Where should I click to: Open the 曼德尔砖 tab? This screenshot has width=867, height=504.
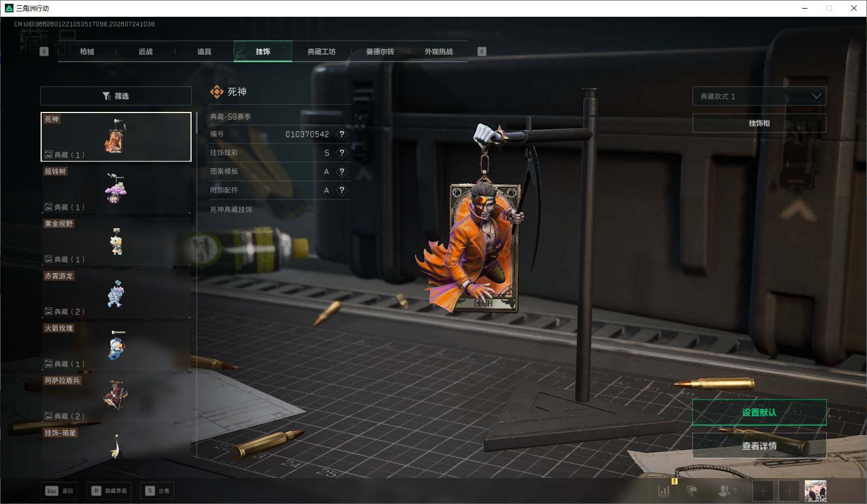point(380,51)
